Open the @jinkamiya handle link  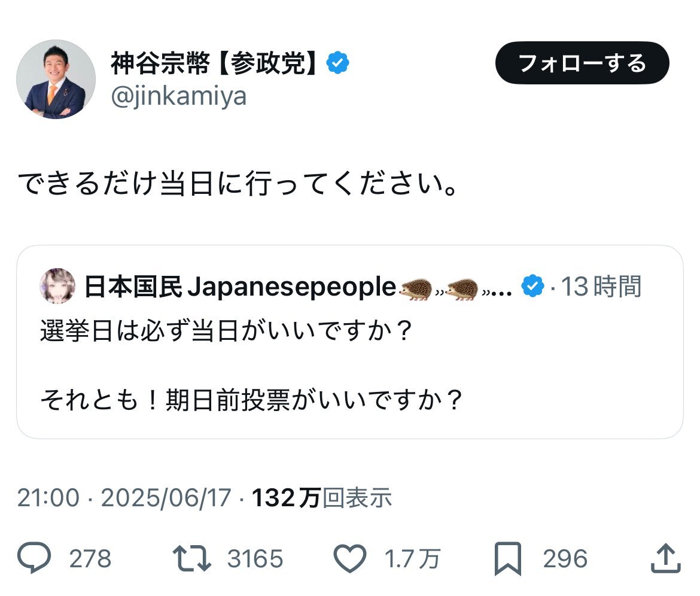pos(178,96)
